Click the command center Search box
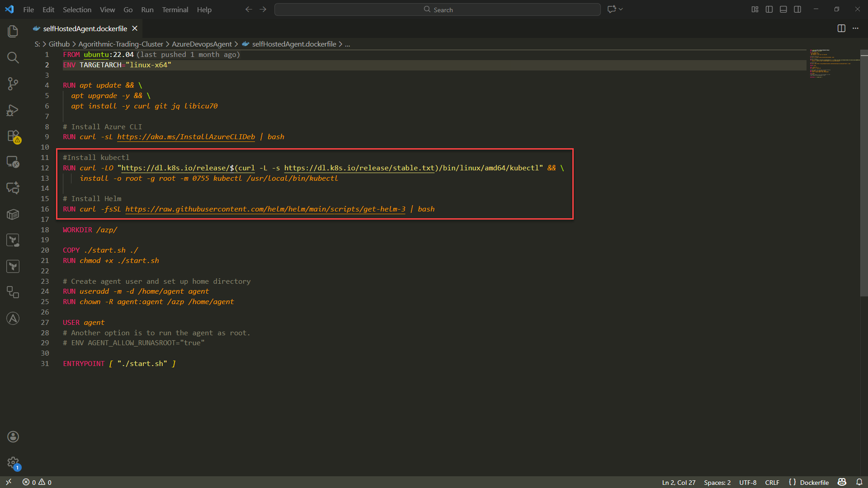The height and width of the screenshot is (488, 868). 437,9
